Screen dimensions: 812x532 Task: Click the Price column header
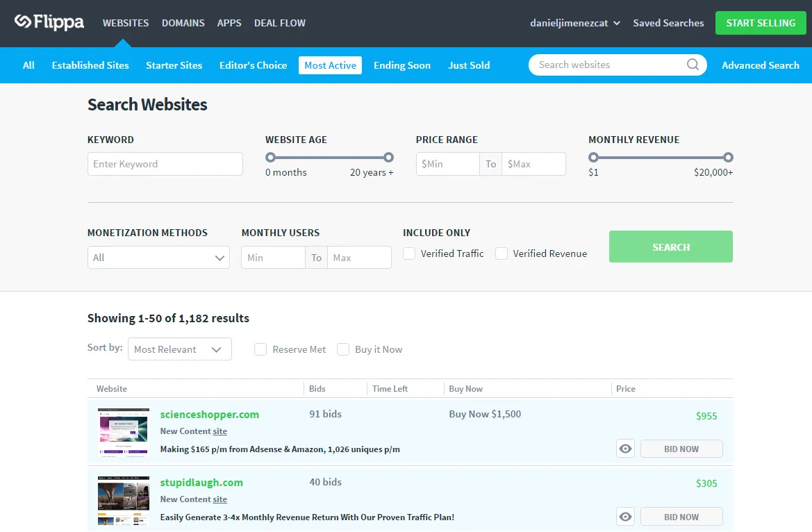tap(626, 388)
